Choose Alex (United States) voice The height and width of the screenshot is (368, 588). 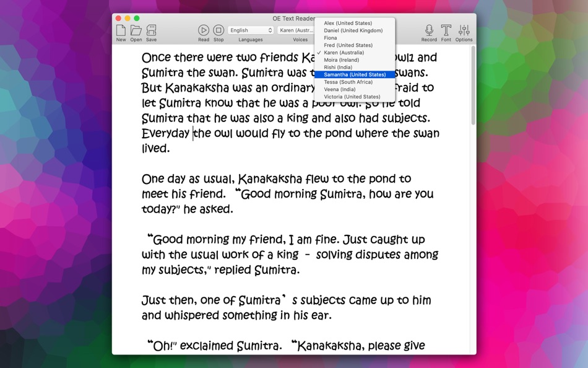pyautogui.click(x=355, y=23)
